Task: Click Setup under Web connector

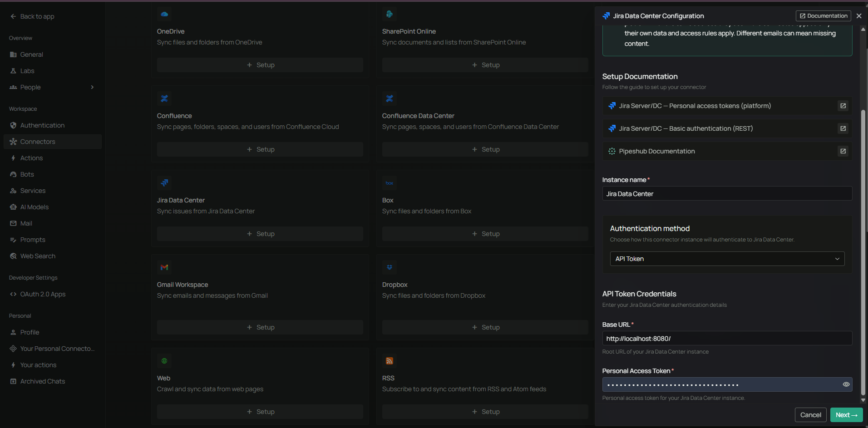Action: click(260, 412)
